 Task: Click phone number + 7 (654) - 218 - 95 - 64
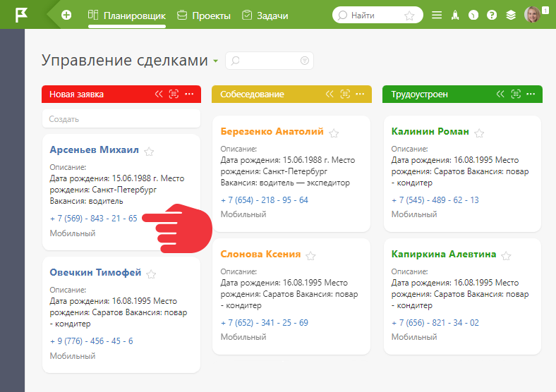(265, 200)
